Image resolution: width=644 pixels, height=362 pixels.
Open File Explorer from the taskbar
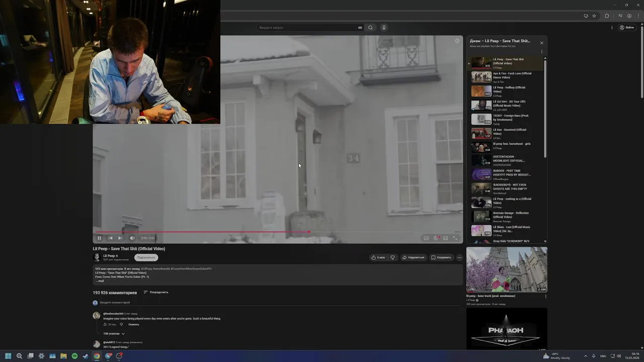coord(63,356)
